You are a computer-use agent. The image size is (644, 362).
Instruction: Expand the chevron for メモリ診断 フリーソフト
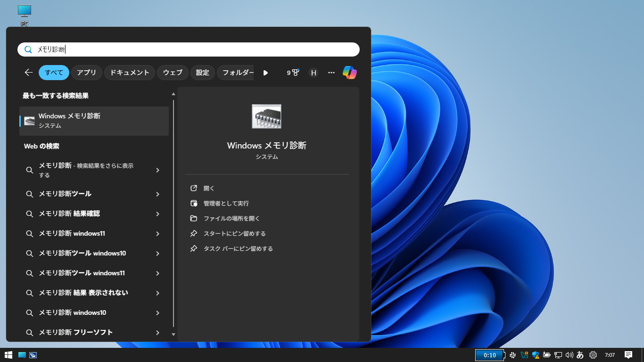[x=157, y=333]
